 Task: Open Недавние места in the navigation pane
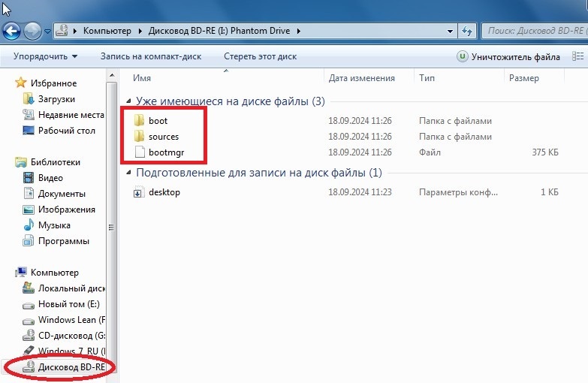point(71,115)
